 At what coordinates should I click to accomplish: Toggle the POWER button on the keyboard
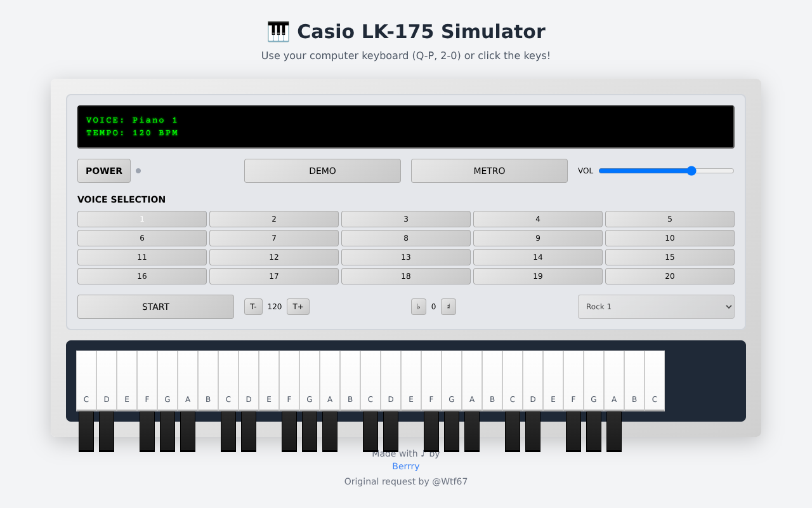tap(103, 170)
